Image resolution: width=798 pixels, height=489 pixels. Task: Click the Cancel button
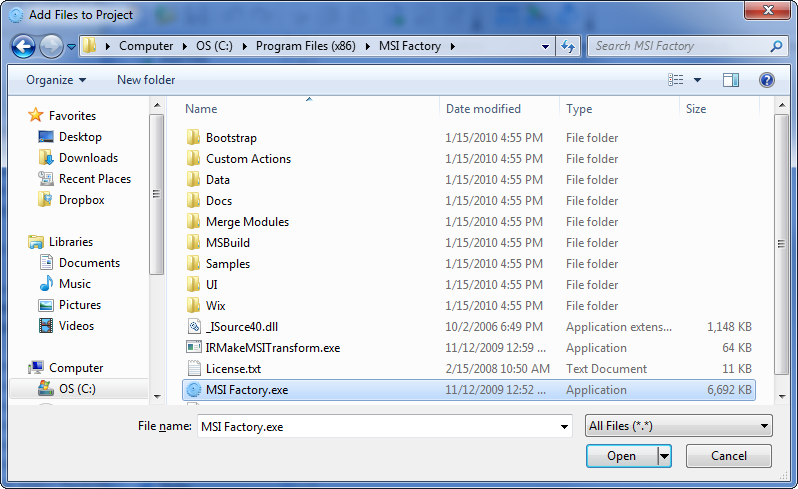tap(729, 456)
